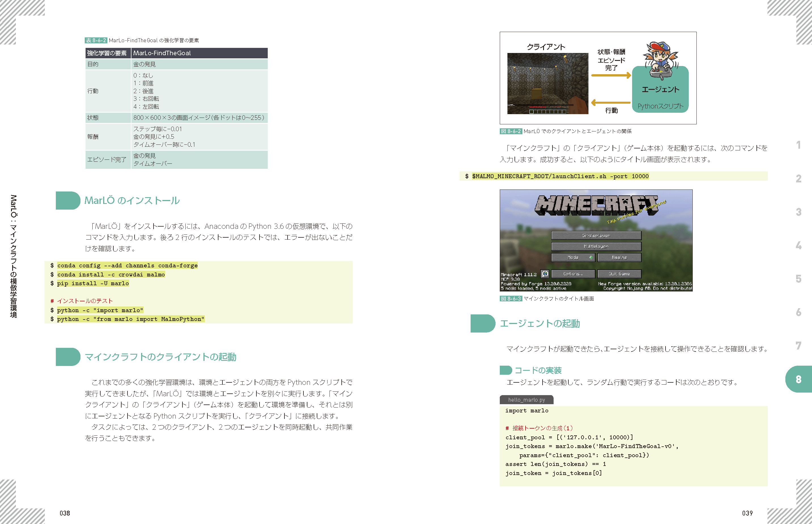The width and height of the screenshot is (812, 524).
Task: Click the pip install -U marlo command
Action: pos(93,284)
